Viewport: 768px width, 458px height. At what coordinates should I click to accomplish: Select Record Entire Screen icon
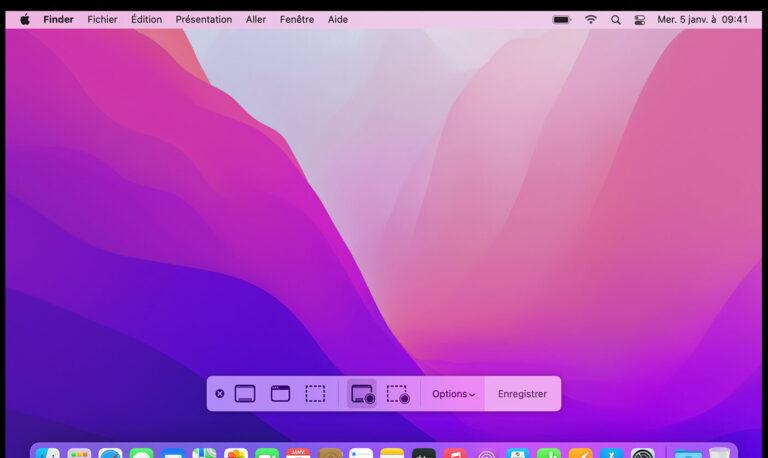pyautogui.click(x=362, y=394)
